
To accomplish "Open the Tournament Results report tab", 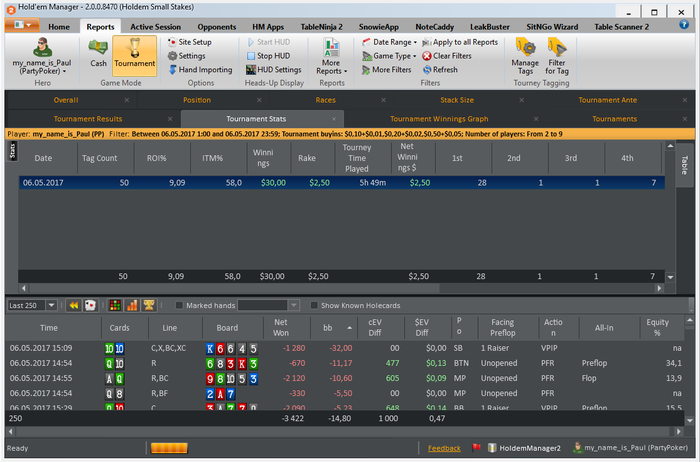I will [x=88, y=119].
